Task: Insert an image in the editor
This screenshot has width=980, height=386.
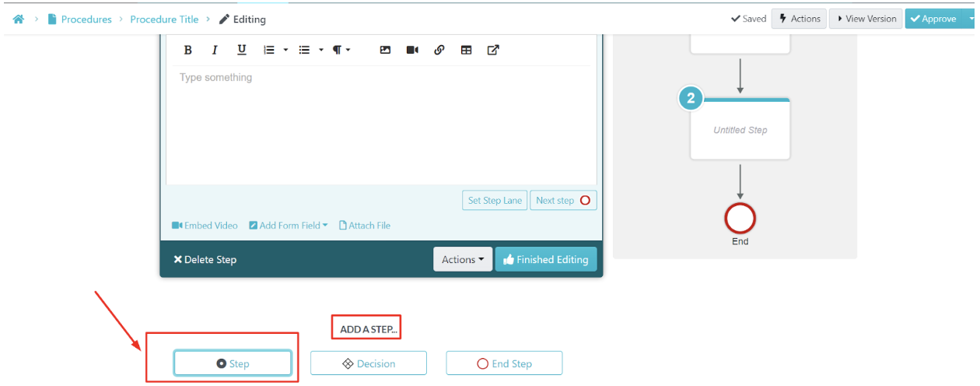Action: click(385, 50)
